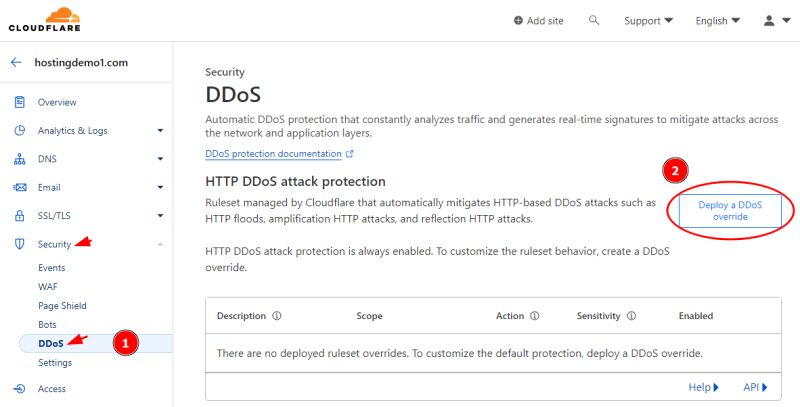Click Deploy a DDoS override button
This screenshot has height=407, width=800.
click(730, 211)
